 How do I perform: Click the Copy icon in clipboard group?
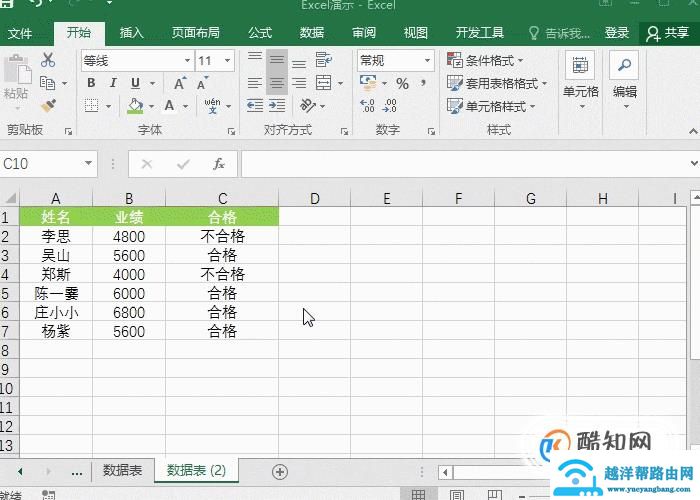(48, 83)
